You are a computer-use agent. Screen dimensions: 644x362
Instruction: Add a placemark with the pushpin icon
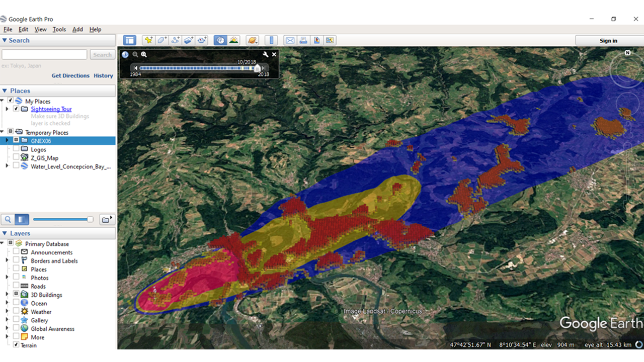(x=148, y=40)
